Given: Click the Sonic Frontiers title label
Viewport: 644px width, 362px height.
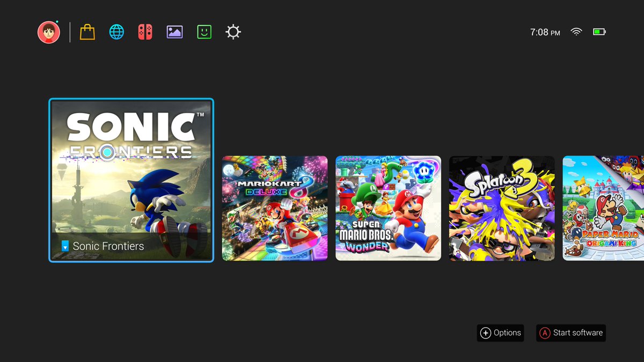Looking at the screenshot, I should click(x=108, y=246).
